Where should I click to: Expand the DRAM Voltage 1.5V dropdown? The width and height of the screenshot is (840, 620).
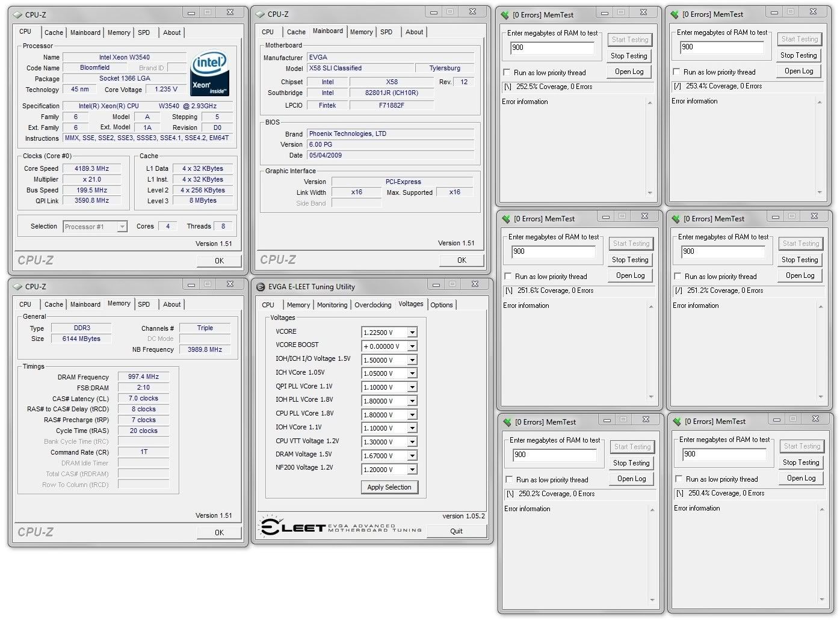click(x=412, y=456)
